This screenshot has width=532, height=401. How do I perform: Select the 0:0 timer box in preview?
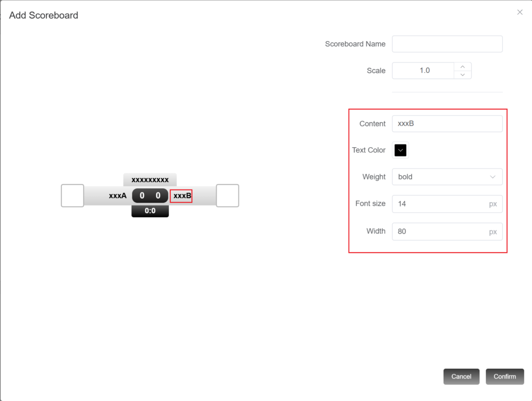point(150,211)
